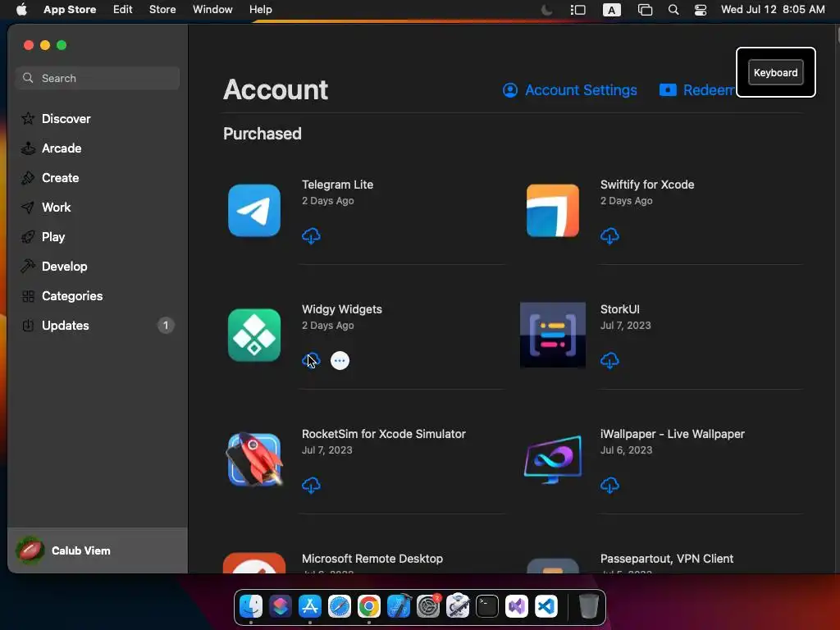Open the Help menu

coord(260,9)
